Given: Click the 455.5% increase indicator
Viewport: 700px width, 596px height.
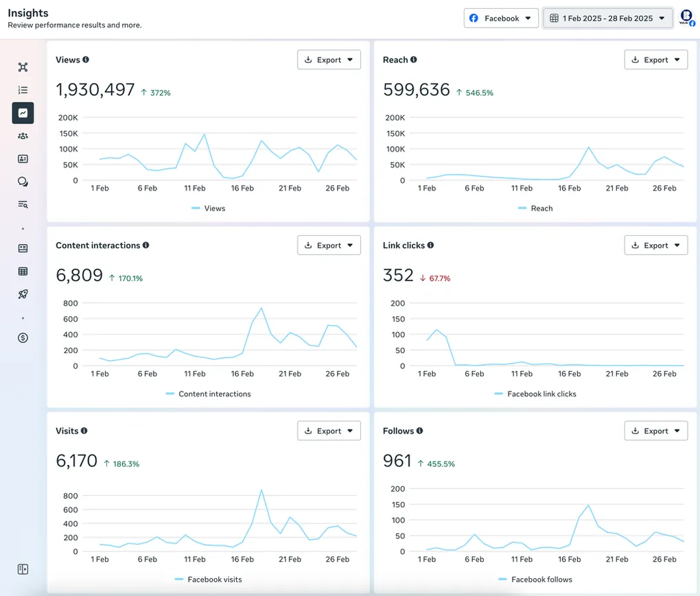Looking at the screenshot, I should coord(436,464).
